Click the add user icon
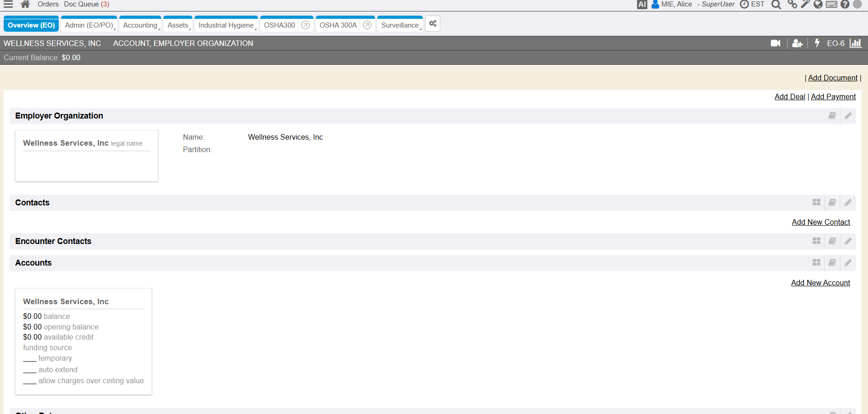Screen dimensions: 868x414 click(797, 43)
